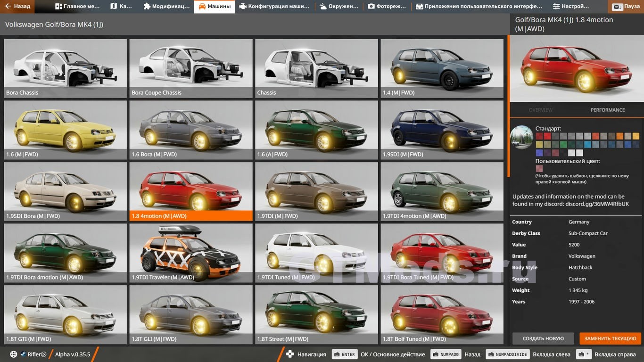Pick the 1.8T Bolf Tuned (M|FWD) car

(442, 315)
